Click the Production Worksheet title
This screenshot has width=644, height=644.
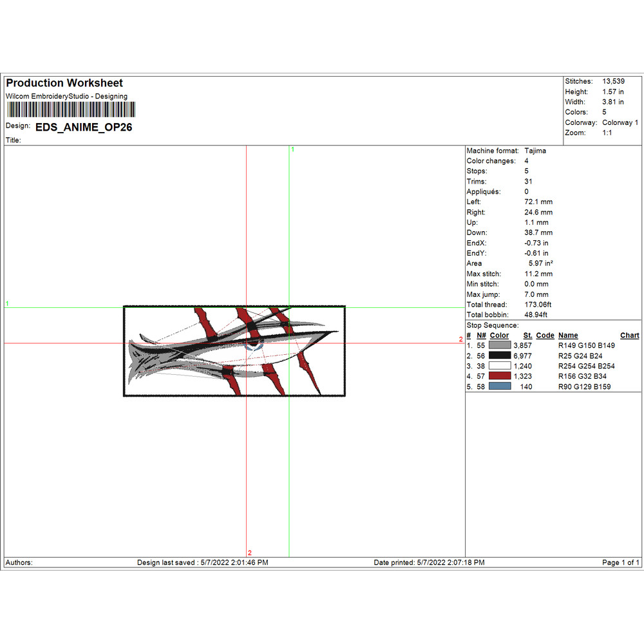click(x=64, y=83)
